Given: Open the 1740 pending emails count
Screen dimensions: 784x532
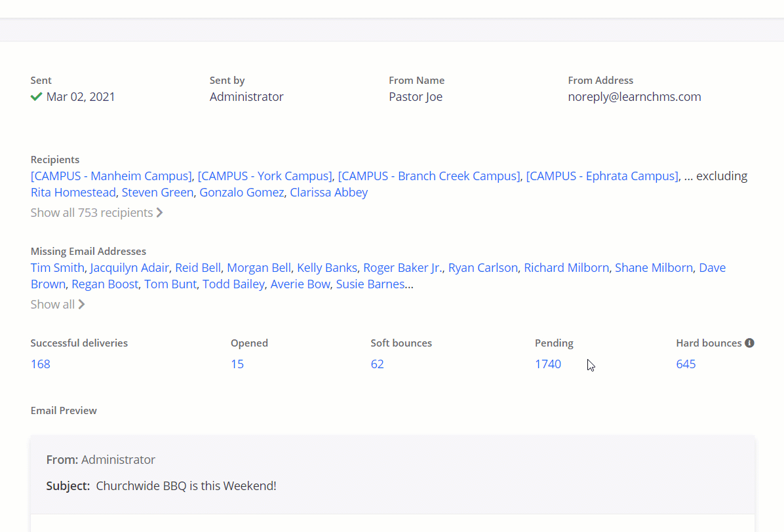Looking at the screenshot, I should (x=548, y=364).
